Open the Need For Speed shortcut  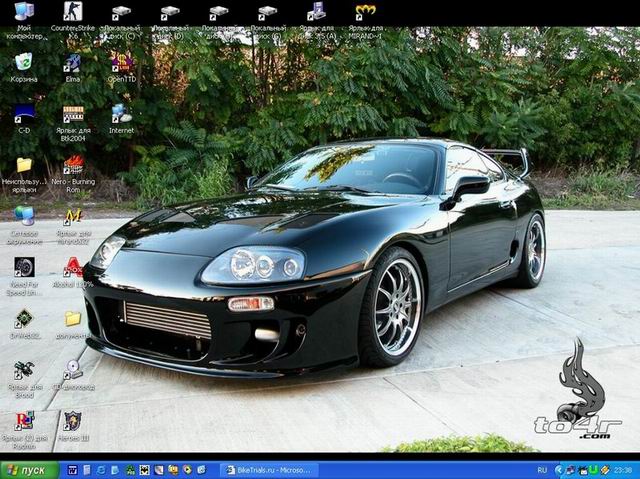23,268
